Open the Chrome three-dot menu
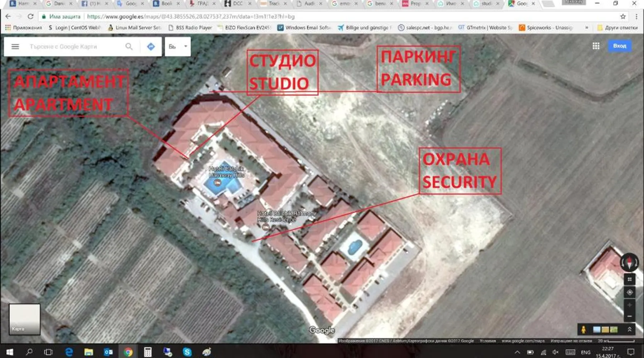This screenshot has height=358, width=644. [636, 16]
